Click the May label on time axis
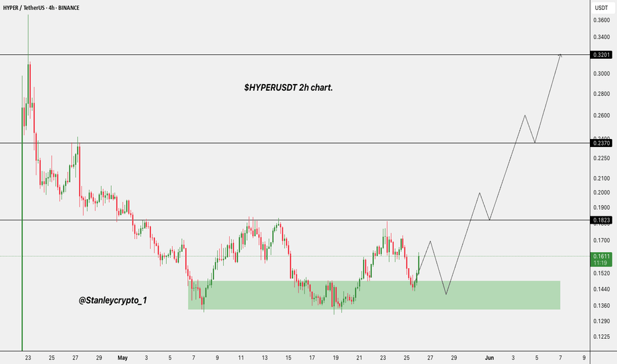Image resolution: width=617 pixels, height=364 pixels. pos(122,357)
